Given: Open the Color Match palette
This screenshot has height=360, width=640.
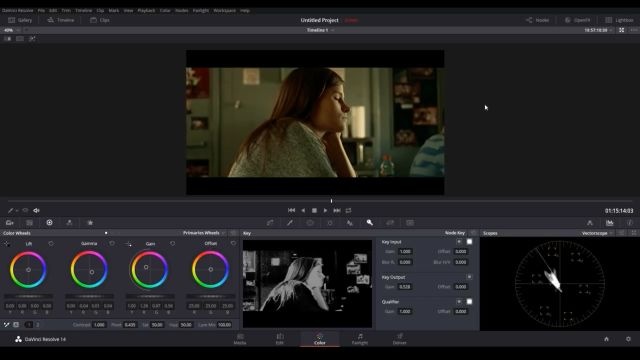Looking at the screenshot, I should tap(29, 222).
